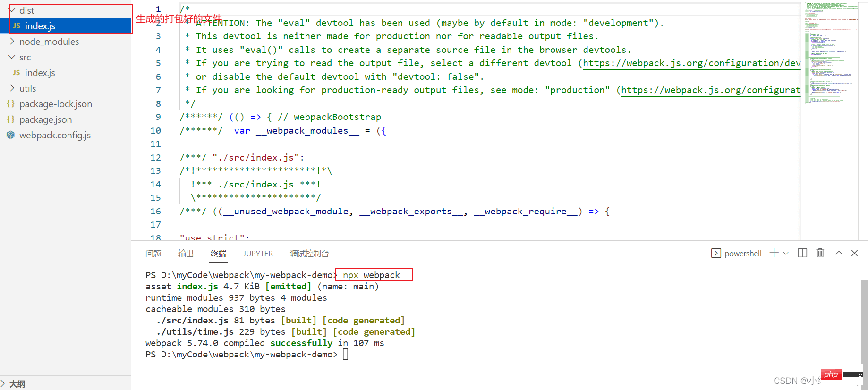The width and height of the screenshot is (868, 390).
Task: Click the braces icon of package.json
Action: tap(10, 119)
